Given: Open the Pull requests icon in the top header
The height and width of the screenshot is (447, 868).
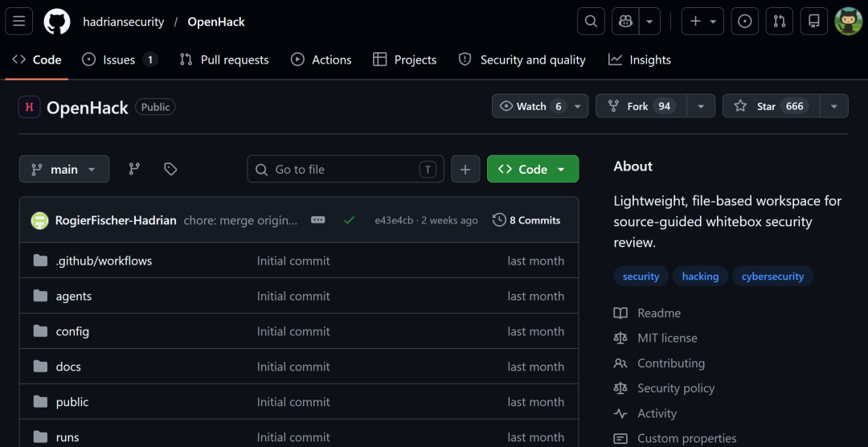Looking at the screenshot, I should click(x=780, y=22).
